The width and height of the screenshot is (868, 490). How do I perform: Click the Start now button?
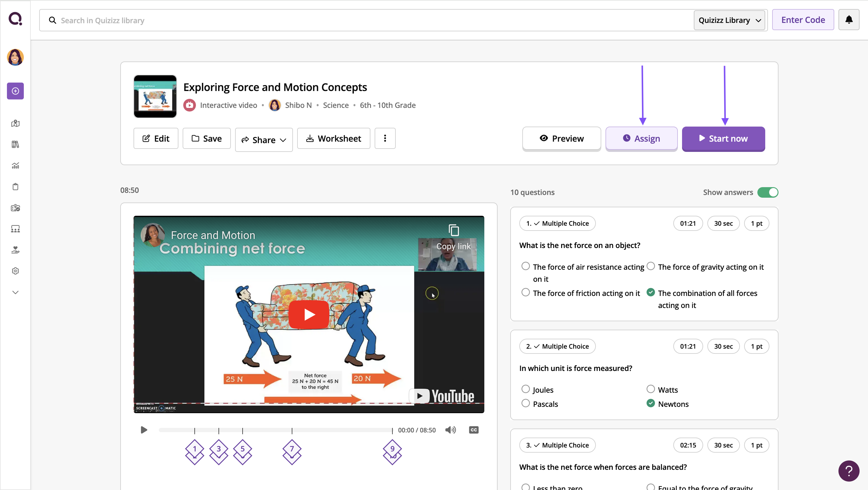click(723, 139)
